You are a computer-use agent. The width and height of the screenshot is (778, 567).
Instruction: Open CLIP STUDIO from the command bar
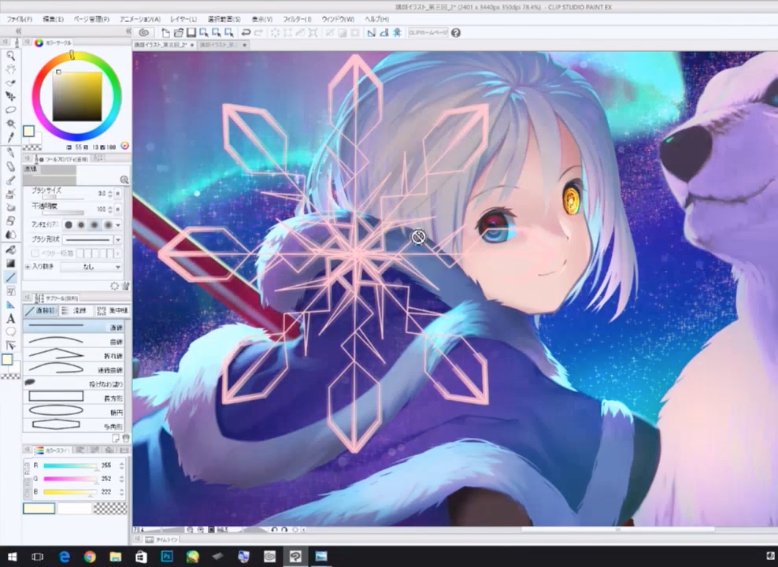[x=144, y=33]
